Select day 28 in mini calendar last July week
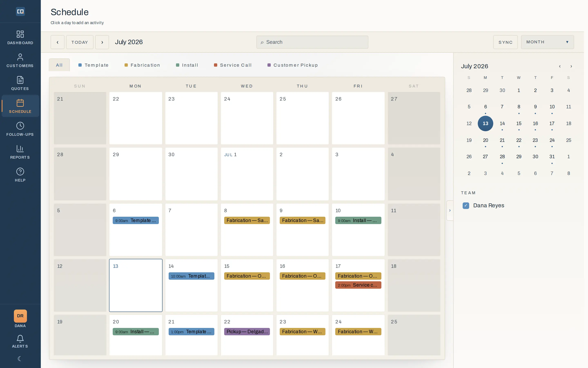Image resolution: width=588 pixels, height=368 pixels. click(502, 156)
